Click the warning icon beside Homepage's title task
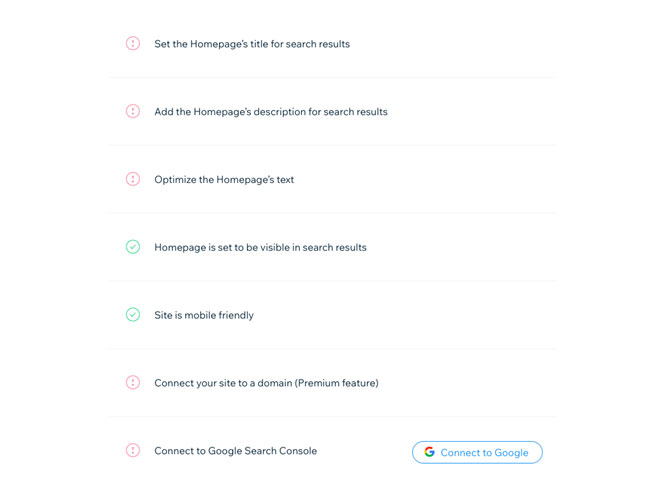 tap(133, 43)
